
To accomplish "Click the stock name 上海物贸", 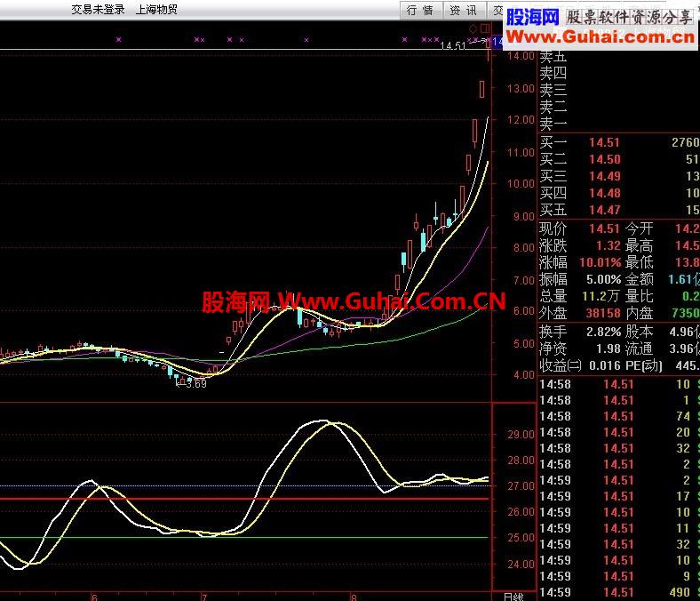I will coord(156,10).
